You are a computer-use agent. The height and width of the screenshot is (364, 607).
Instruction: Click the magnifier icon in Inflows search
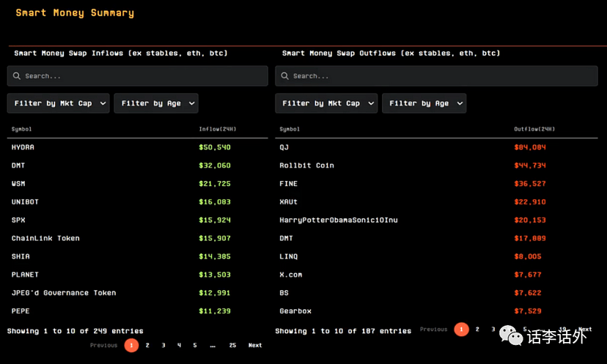click(x=18, y=76)
